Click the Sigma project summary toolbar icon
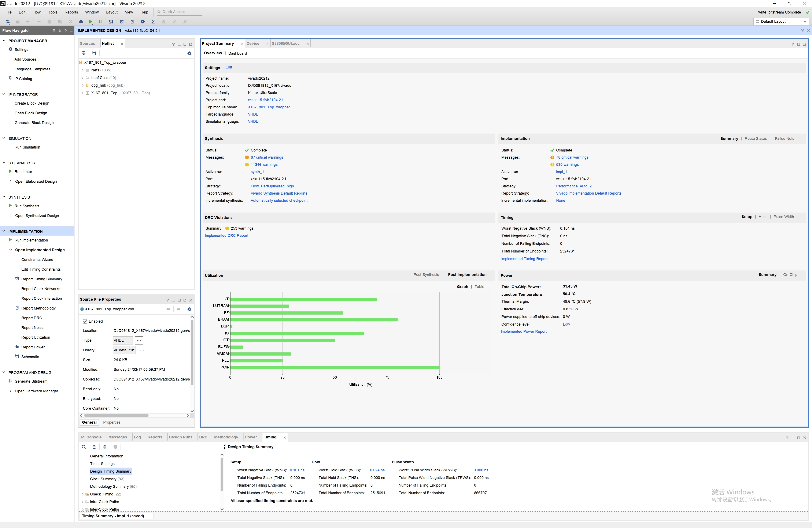This screenshot has height=528, width=812. tap(153, 22)
